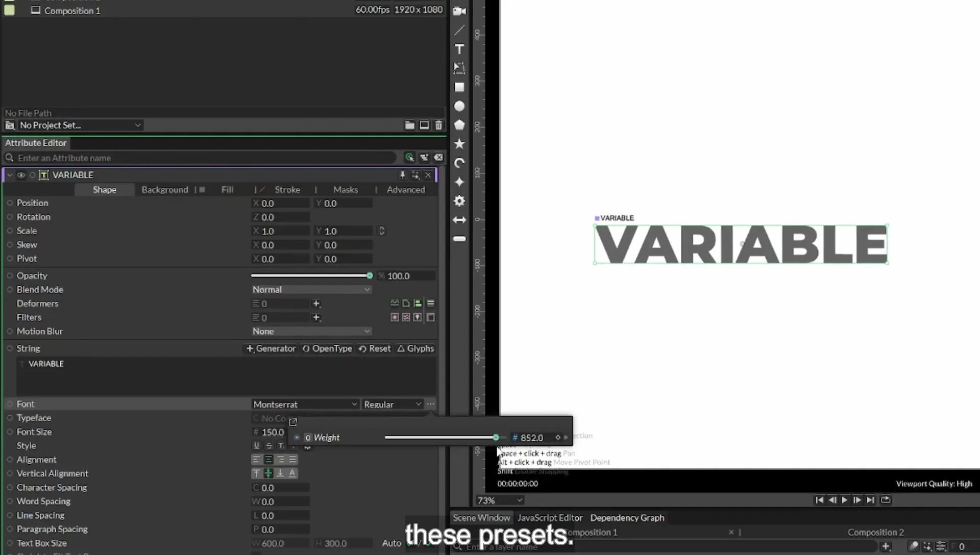Toggle the Weight axis keyframe circle
The width and height of the screenshot is (980, 555).
point(297,437)
